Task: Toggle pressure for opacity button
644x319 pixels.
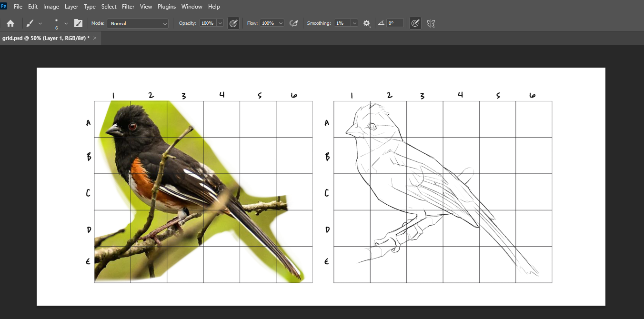Action: click(233, 23)
